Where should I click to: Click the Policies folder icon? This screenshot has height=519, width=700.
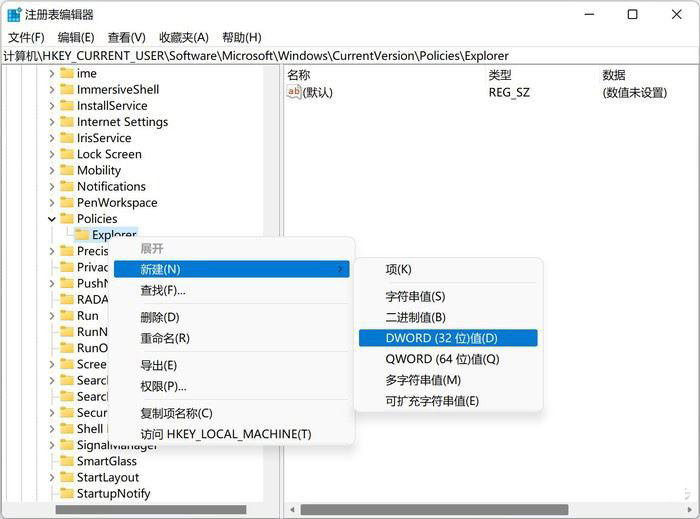67,218
